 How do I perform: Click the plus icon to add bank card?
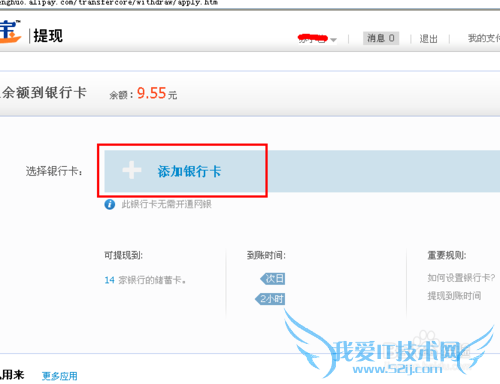132,170
